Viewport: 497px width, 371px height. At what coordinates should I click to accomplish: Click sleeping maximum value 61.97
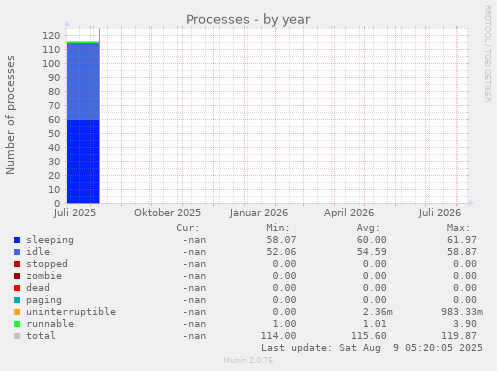tap(462, 240)
